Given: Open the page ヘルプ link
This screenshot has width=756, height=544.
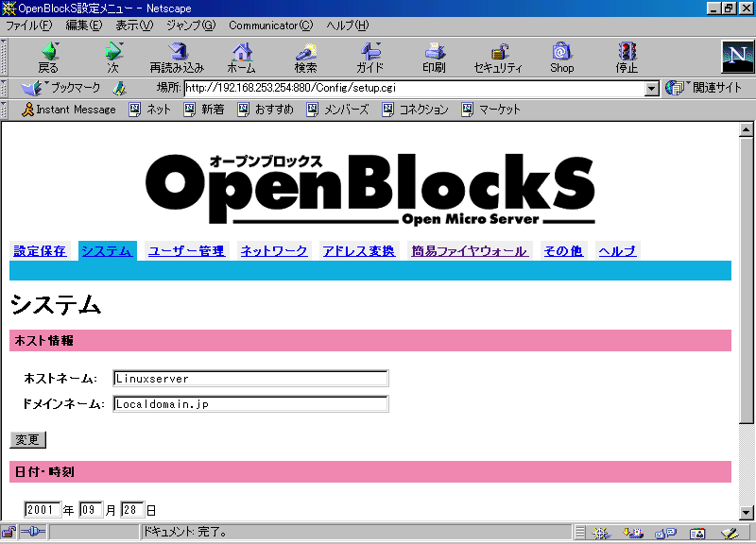Looking at the screenshot, I should tap(618, 251).
